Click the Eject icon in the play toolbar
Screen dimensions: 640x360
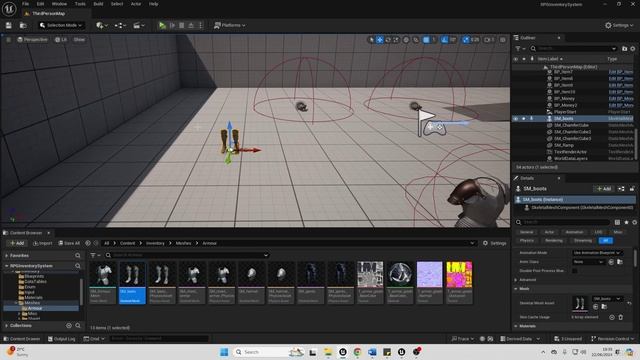click(x=191, y=25)
